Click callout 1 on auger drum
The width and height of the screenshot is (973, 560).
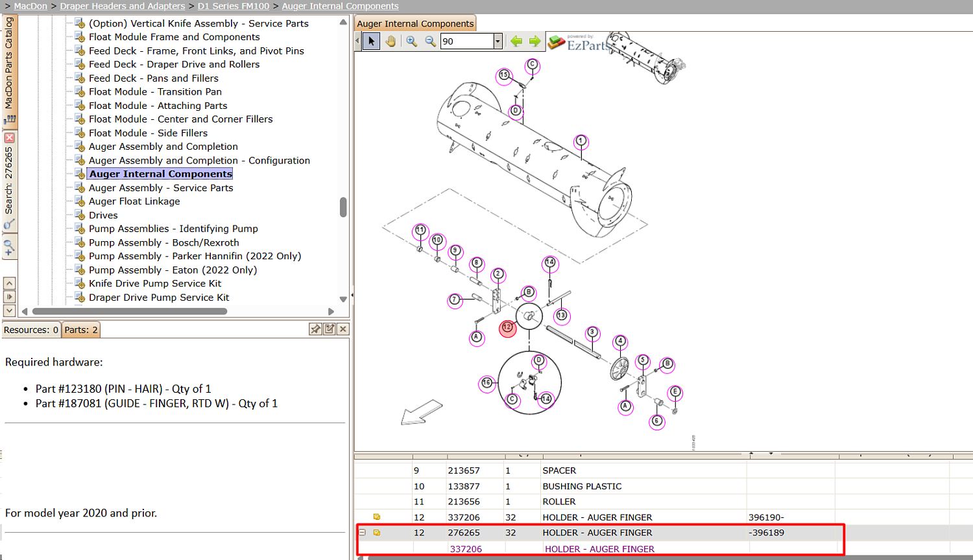point(581,141)
